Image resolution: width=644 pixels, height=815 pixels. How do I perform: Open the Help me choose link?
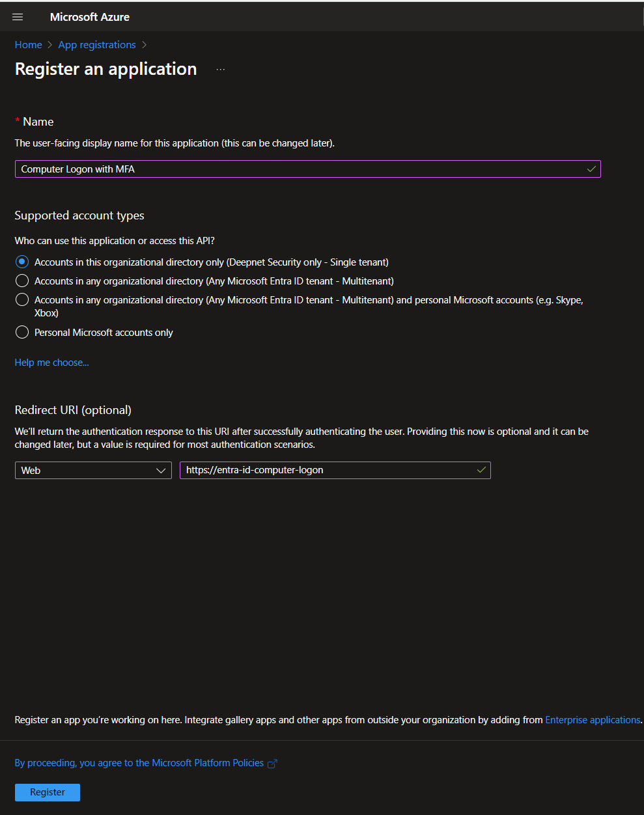coord(51,363)
